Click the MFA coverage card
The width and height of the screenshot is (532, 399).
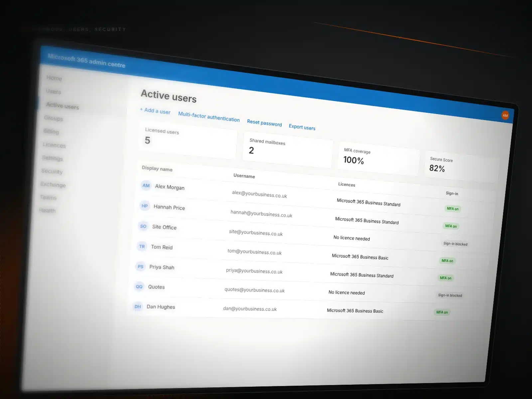[x=379, y=159]
